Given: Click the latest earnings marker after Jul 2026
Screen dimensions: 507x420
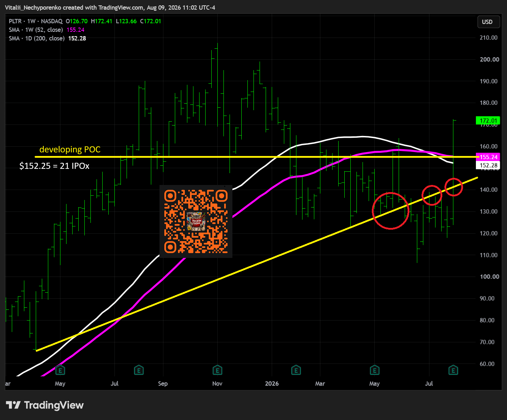Looking at the screenshot, I should [x=453, y=370].
